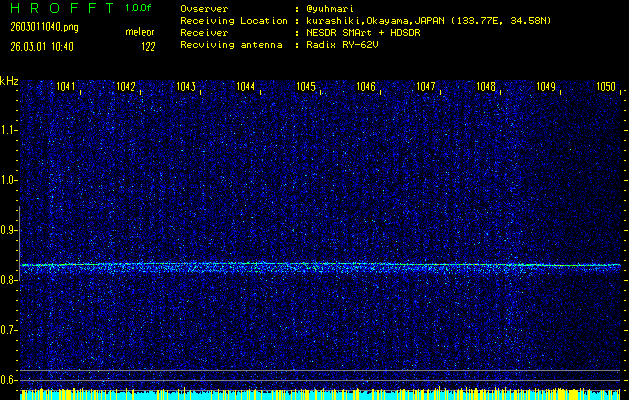
Task: Select the 1.0 kHz frequency tick label
Action: (x=10, y=180)
